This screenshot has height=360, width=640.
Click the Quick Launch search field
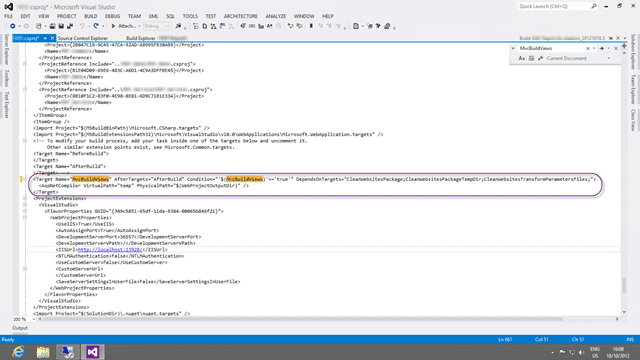[x=557, y=6]
